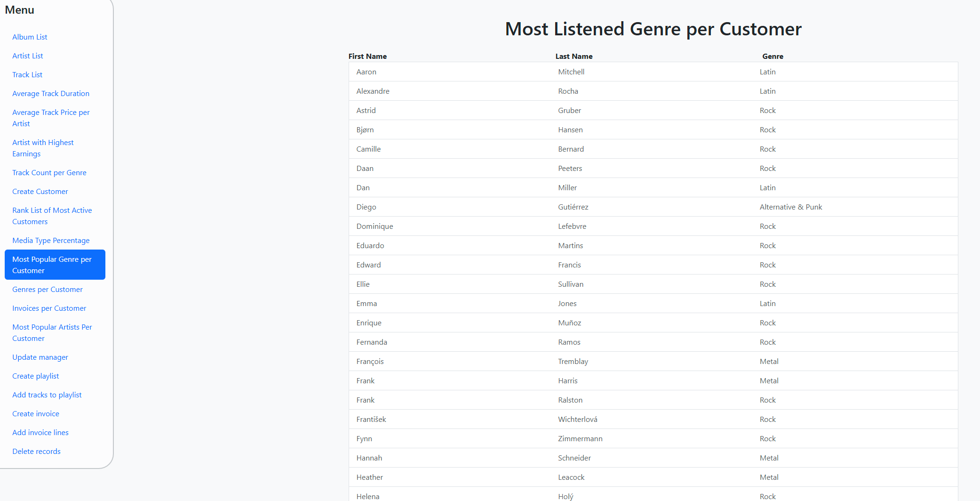Open Artist with Highest Earnings
Viewport: 980px width, 501px height.
(x=43, y=148)
